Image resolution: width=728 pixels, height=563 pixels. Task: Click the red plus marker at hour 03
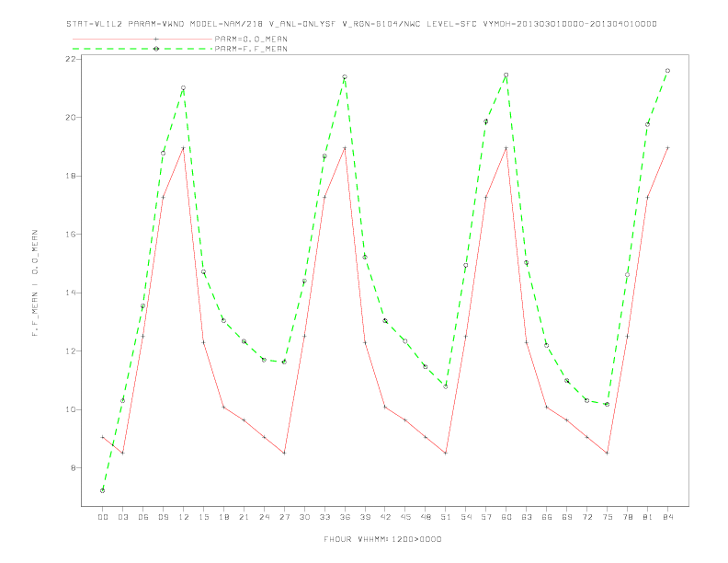point(122,453)
